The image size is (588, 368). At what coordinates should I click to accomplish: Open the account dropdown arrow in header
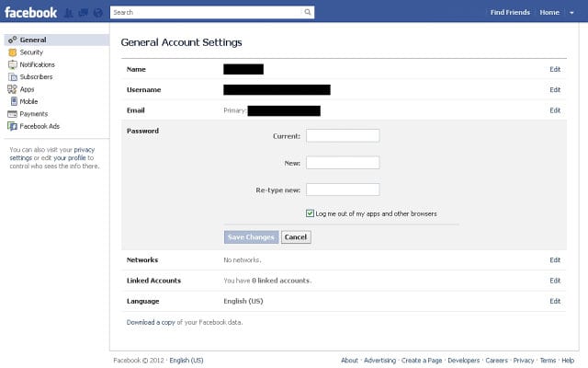tap(571, 12)
